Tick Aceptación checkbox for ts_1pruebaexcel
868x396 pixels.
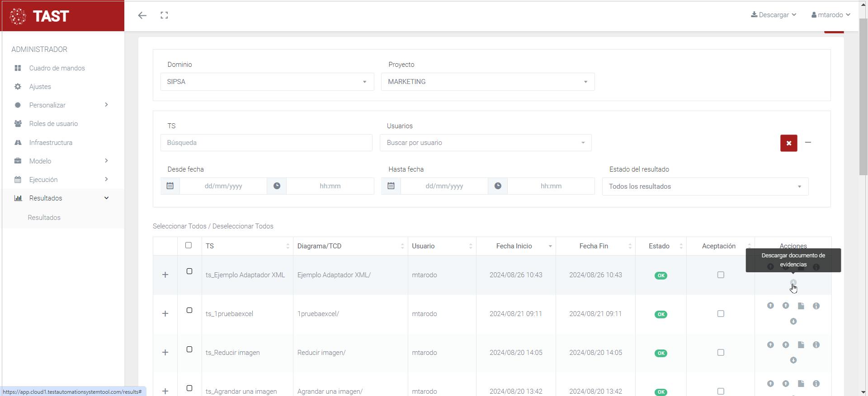coord(721,314)
